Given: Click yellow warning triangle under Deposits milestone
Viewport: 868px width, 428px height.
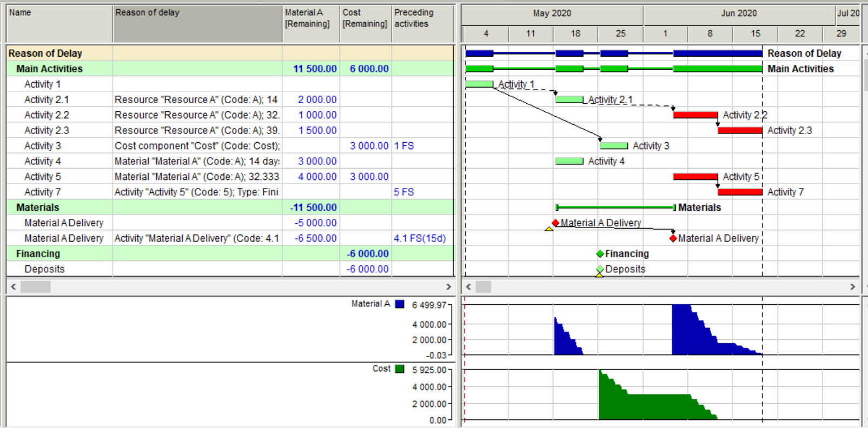Looking at the screenshot, I should click(599, 275).
